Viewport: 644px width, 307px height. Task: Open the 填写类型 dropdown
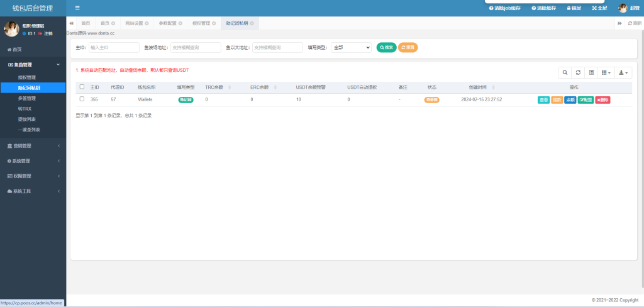click(351, 48)
